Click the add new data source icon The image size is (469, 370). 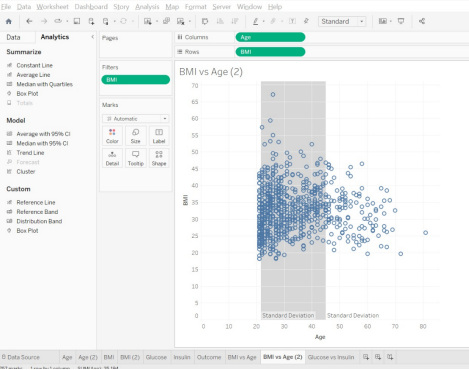click(x=91, y=21)
